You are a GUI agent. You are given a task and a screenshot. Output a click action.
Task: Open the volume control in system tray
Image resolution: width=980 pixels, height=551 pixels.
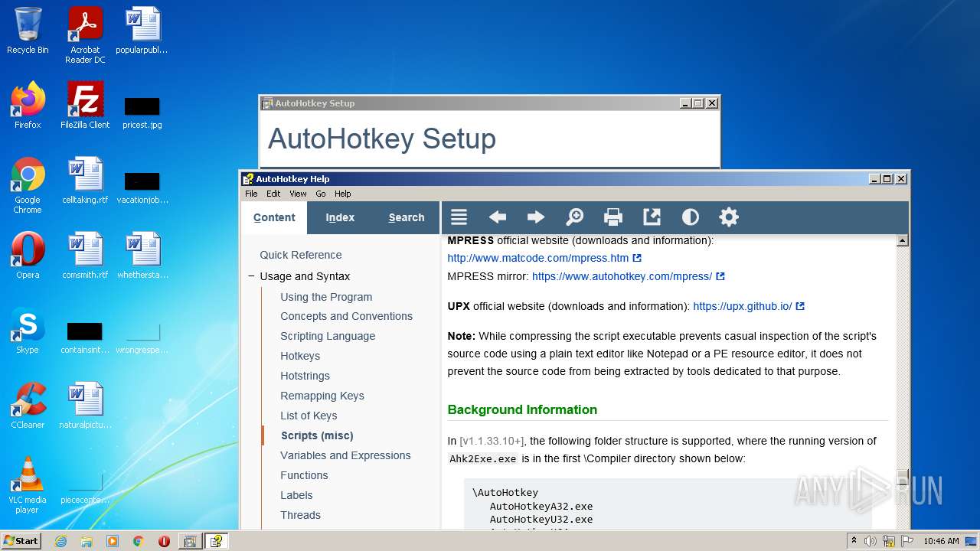[871, 541]
